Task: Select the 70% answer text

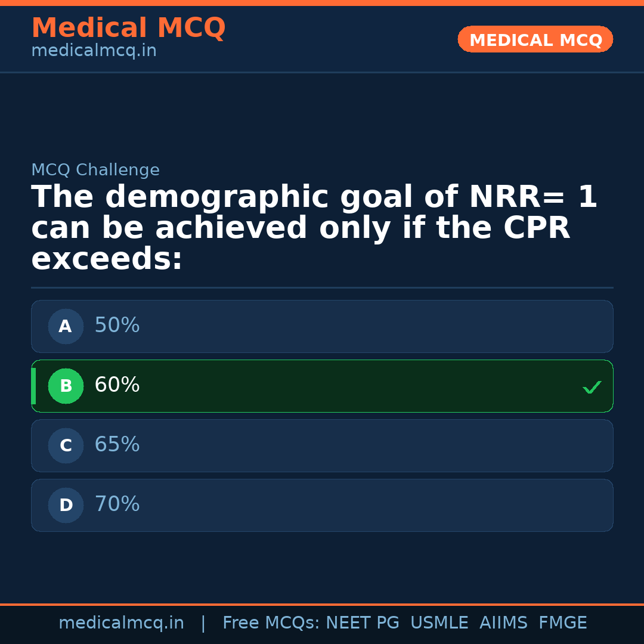Action: [x=117, y=504]
